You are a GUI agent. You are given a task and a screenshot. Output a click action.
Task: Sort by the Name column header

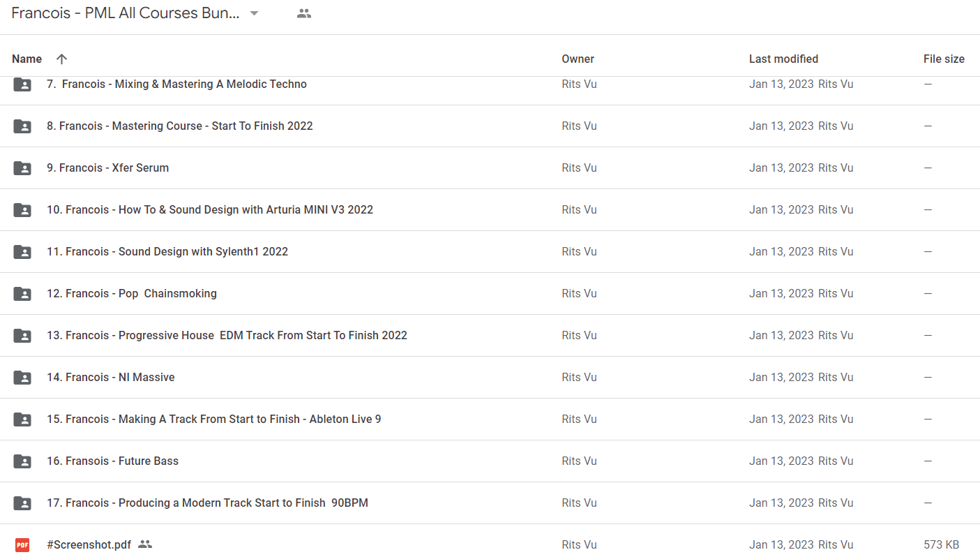(x=27, y=59)
